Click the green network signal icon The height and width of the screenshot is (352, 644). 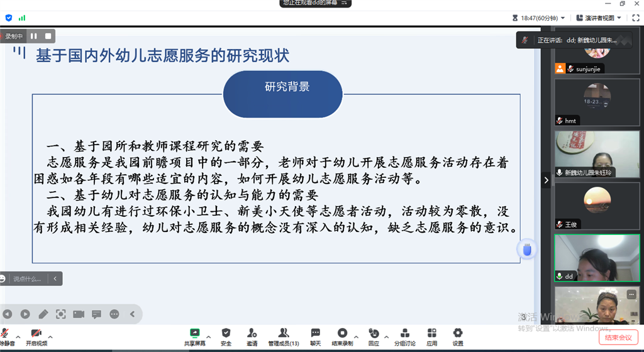(x=22, y=18)
